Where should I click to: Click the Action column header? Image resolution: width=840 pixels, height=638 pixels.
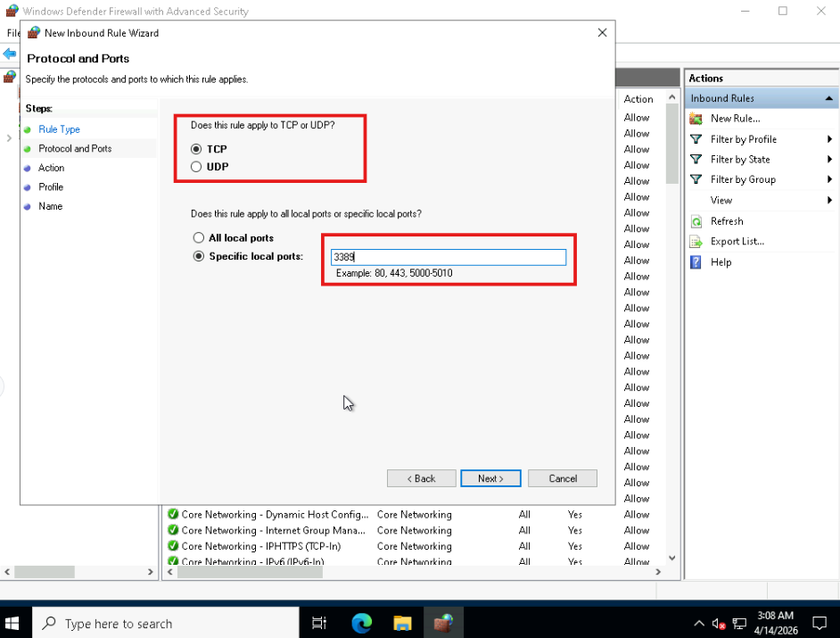pos(638,99)
